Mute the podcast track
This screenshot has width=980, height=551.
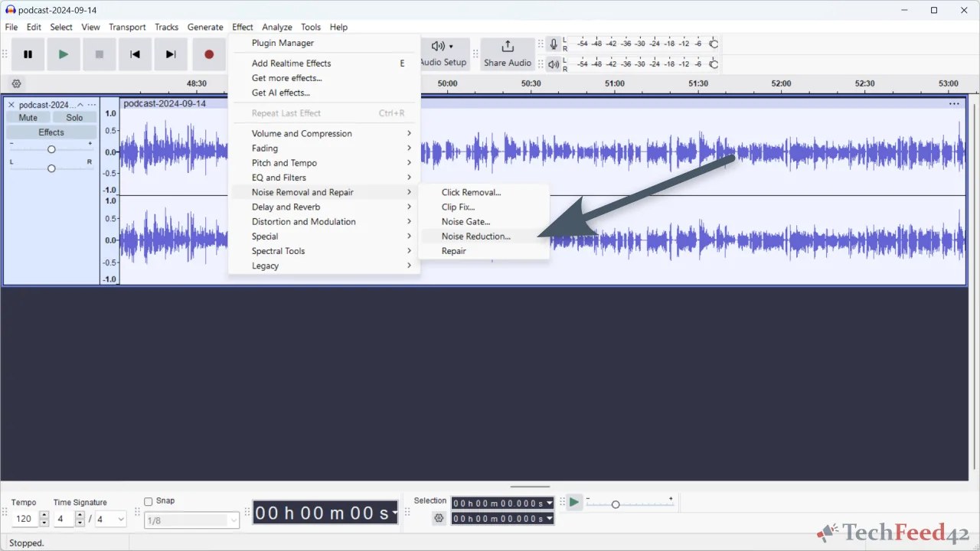coord(28,118)
